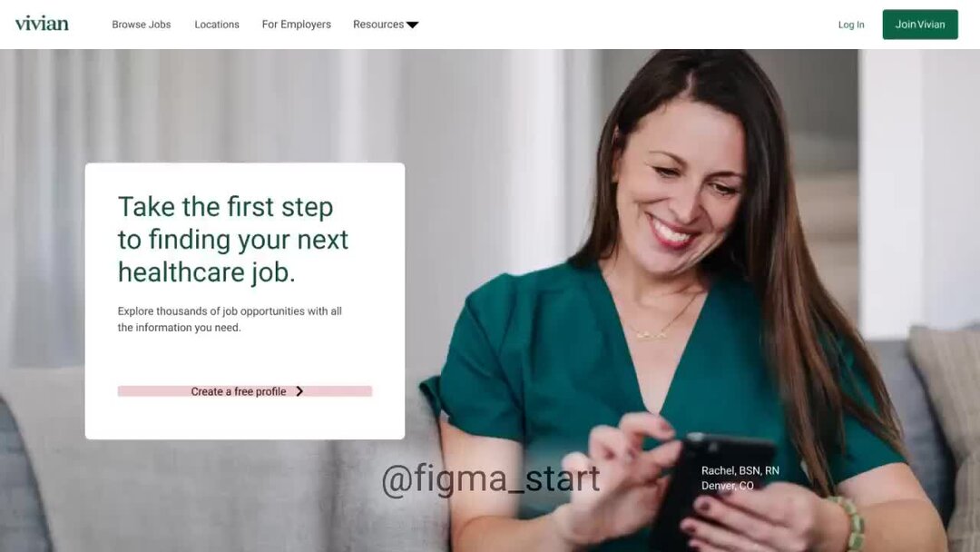Screen dimensions: 980x552
Task: Click the Create a free profile text
Action: [x=238, y=391]
